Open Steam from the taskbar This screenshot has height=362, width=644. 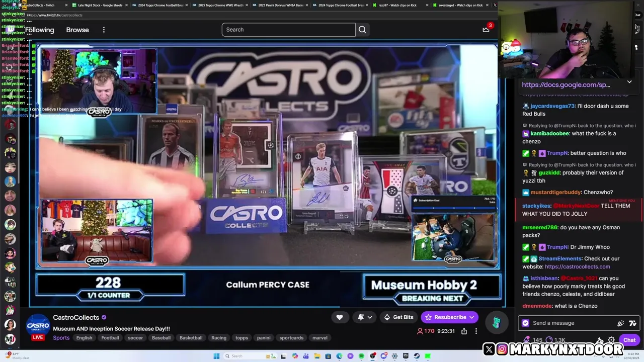tap(417, 356)
